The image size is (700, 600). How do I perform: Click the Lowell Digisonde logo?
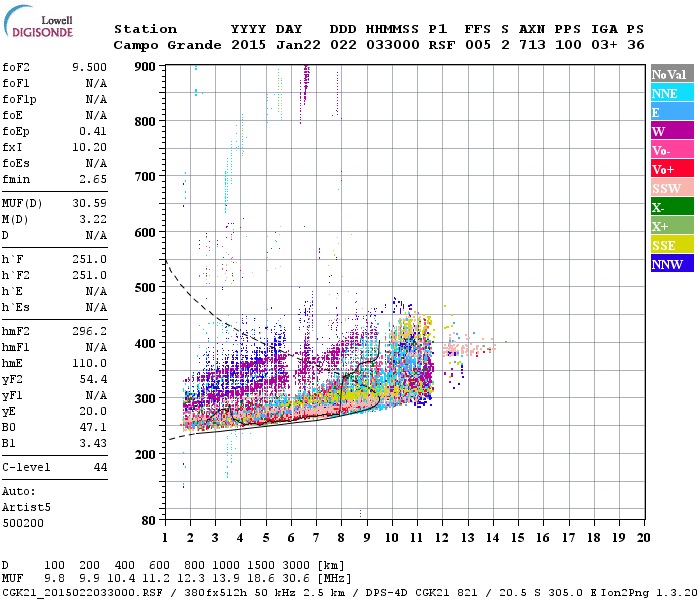38,22
